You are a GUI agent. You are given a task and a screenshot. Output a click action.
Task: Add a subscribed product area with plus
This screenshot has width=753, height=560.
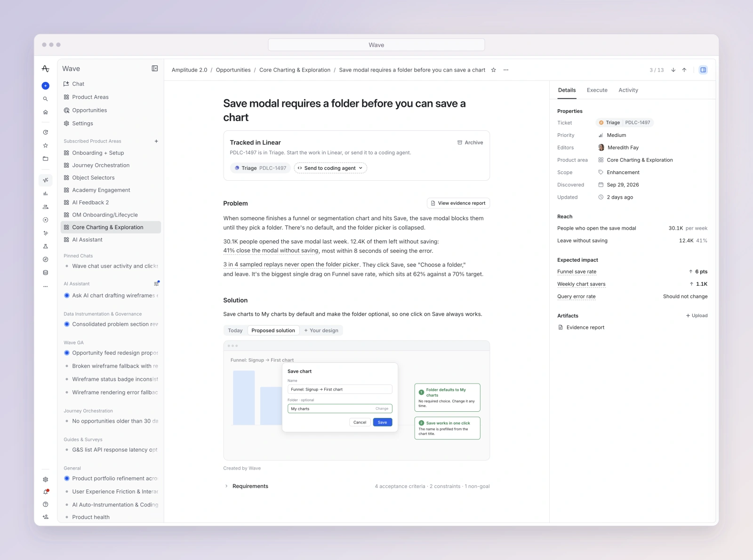pyautogui.click(x=156, y=141)
